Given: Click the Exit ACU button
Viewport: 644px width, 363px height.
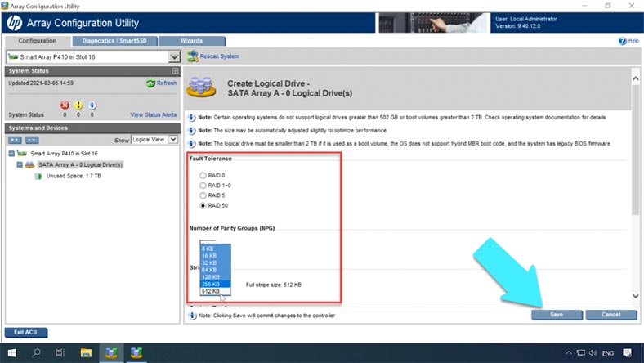Looking at the screenshot, I should click(25, 332).
